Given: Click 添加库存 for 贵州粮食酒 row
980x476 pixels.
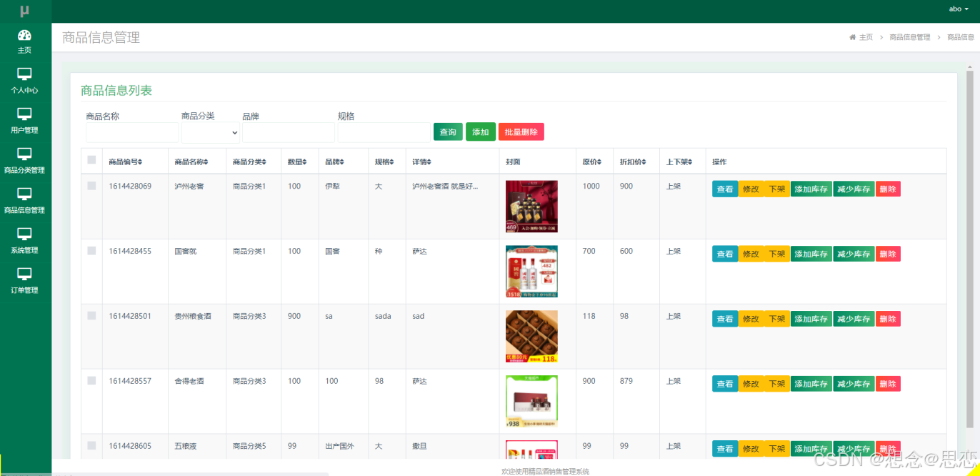Looking at the screenshot, I should pyautogui.click(x=811, y=319).
